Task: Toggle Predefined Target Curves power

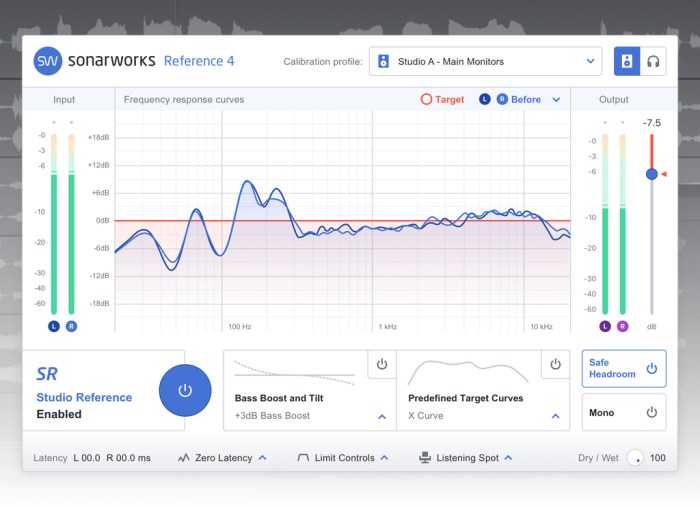Action: [x=555, y=365]
